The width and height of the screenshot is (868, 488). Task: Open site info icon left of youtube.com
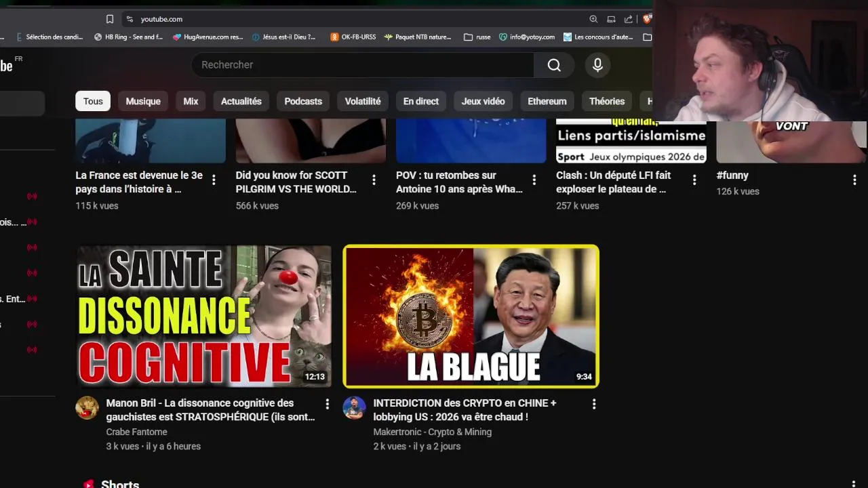click(130, 19)
